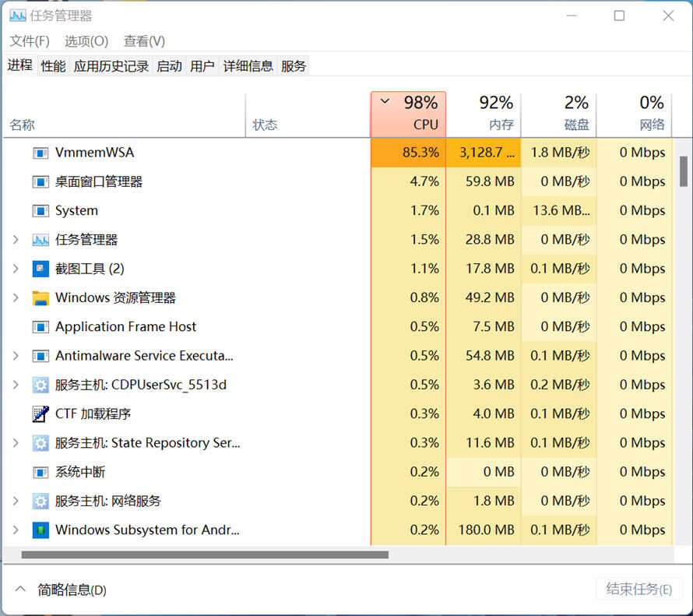This screenshot has height=616, width=693.
Task: Sort by the 状态 column header
Action: pyautogui.click(x=308, y=116)
